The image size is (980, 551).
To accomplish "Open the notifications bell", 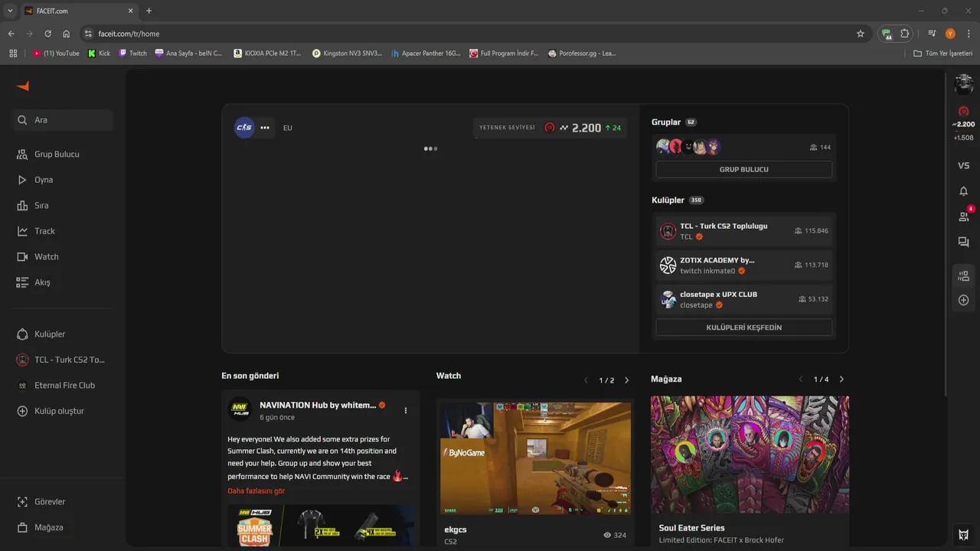I will pyautogui.click(x=964, y=191).
